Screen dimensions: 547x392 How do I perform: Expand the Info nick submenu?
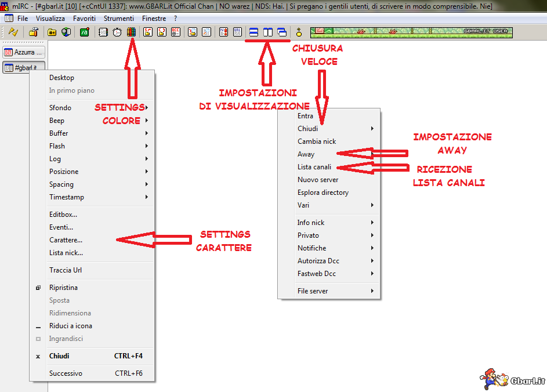coord(329,223)
